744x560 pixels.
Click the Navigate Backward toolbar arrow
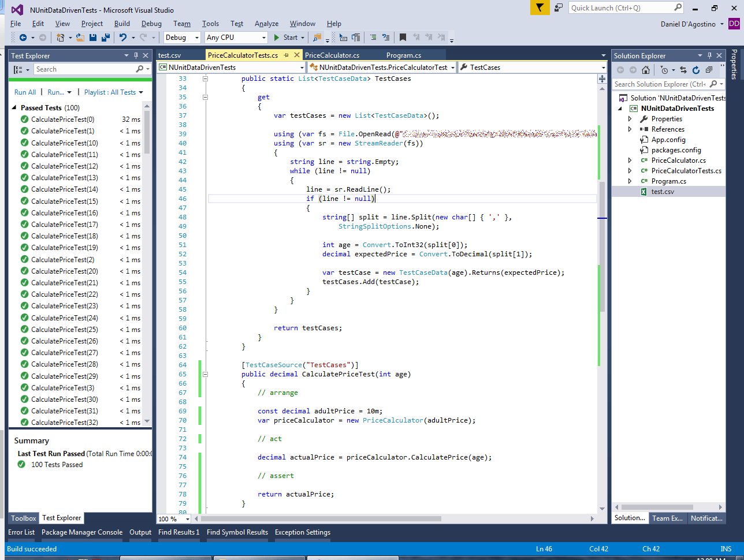[x=23, y=38]
